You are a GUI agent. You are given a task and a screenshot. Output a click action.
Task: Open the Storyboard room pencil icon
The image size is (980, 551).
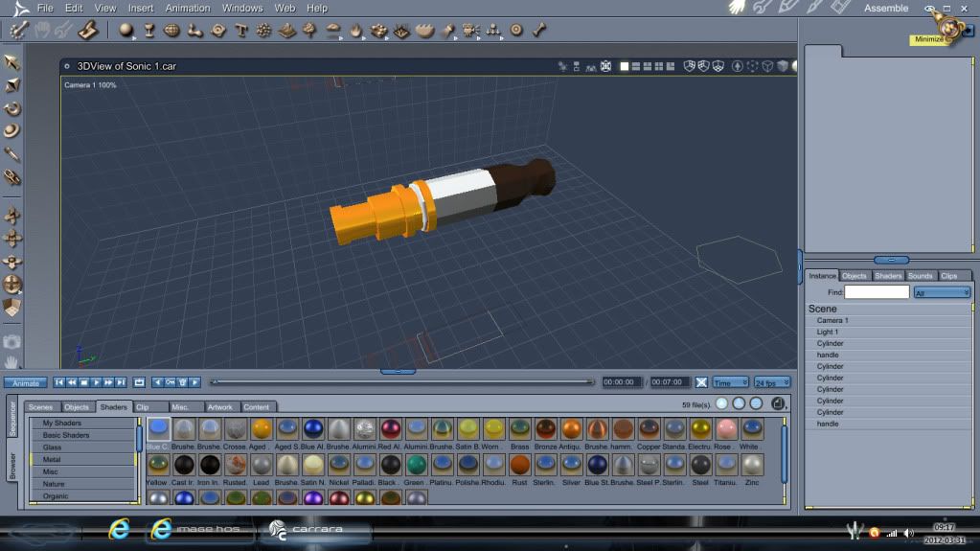click(x=788, y=8)
